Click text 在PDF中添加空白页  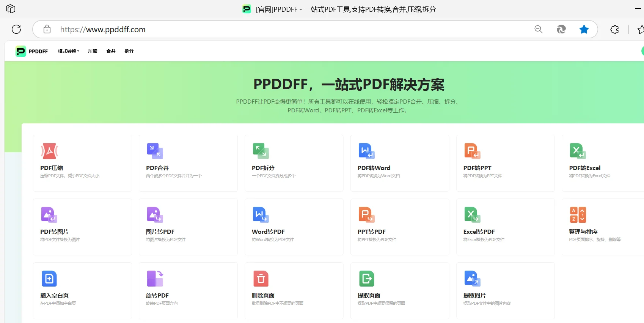pyautogui.click(x=58, y=303)
